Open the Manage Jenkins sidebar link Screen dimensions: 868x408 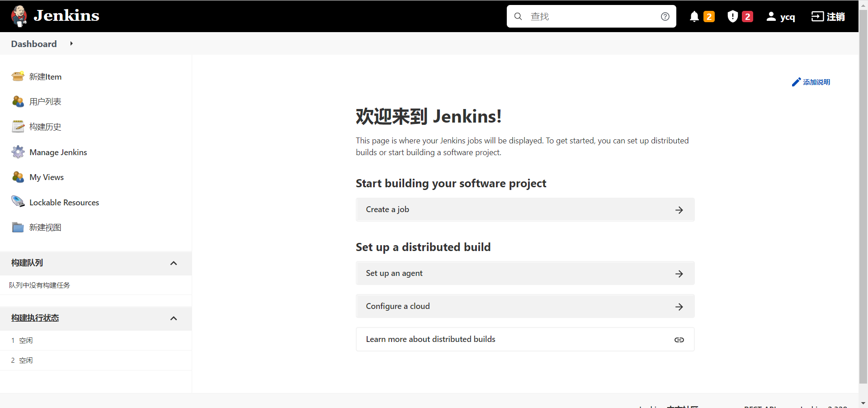click(58, 152)
